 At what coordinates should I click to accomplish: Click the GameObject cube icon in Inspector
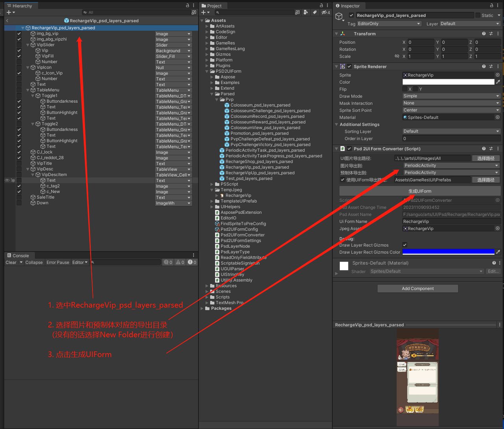tap(339, 17)
